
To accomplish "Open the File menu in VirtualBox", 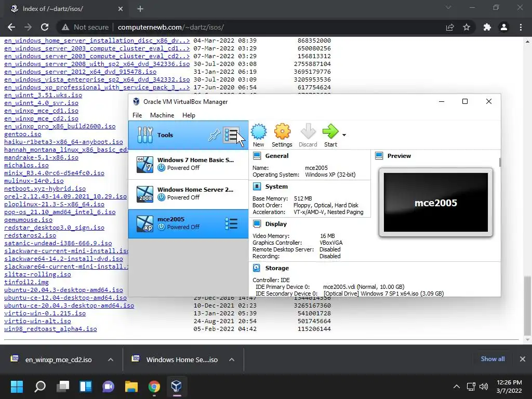I will [137, 115].
